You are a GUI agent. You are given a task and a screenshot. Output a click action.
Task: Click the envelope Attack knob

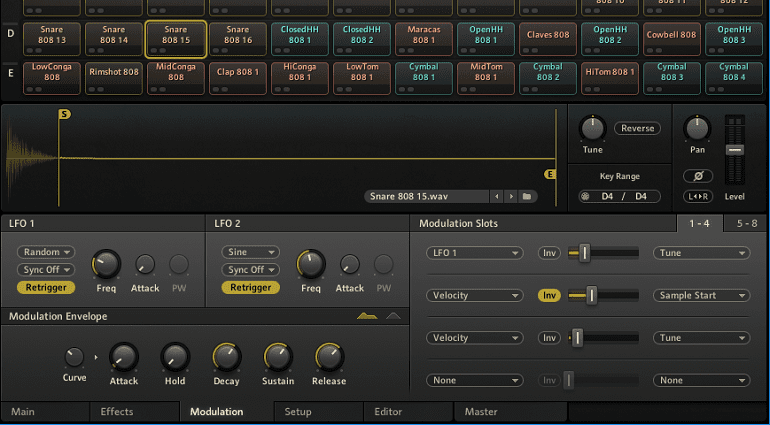[124, 357]
